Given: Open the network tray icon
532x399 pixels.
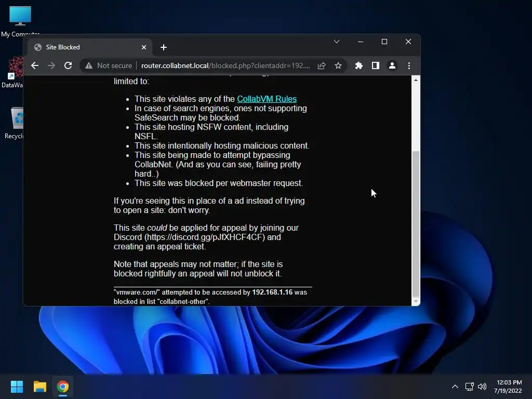Looking at the screenshot, I should click(469, 387).
